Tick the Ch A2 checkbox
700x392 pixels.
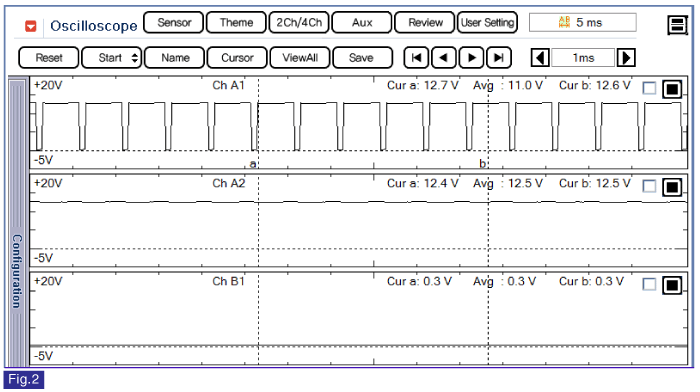pyautogui.click(x=649, y=186)
